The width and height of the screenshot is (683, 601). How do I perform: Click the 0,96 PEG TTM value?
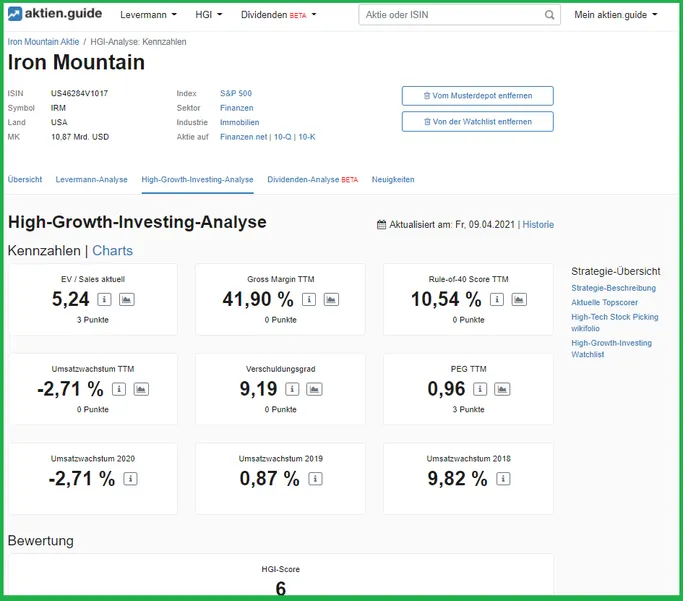tap(446, 389)
